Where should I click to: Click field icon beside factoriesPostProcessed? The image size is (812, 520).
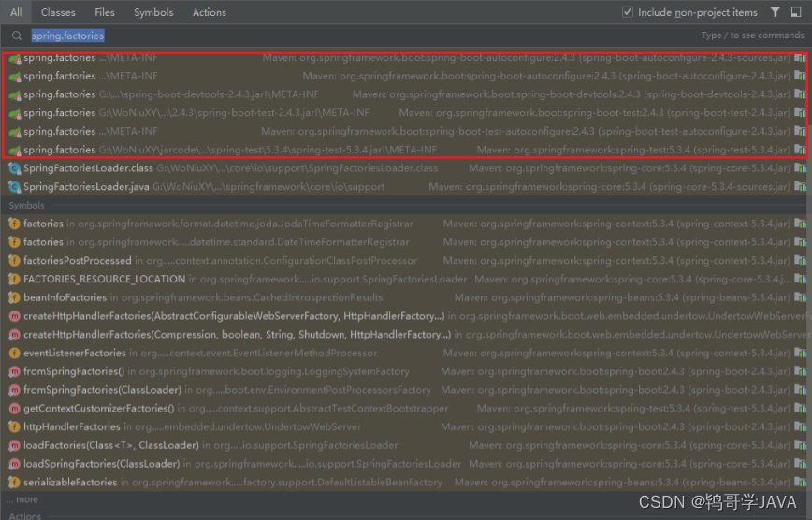[x=15, y=261]
